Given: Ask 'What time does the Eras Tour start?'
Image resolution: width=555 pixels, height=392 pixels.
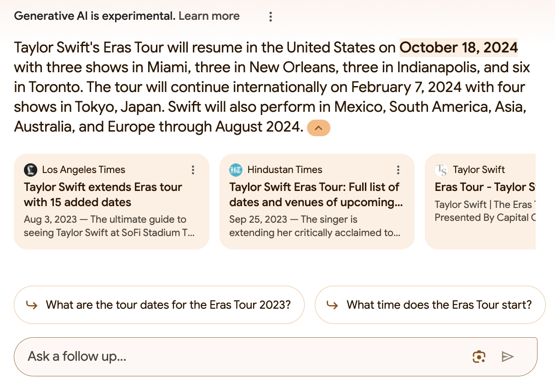Looking at the screenshot, I should click(439, 305).
